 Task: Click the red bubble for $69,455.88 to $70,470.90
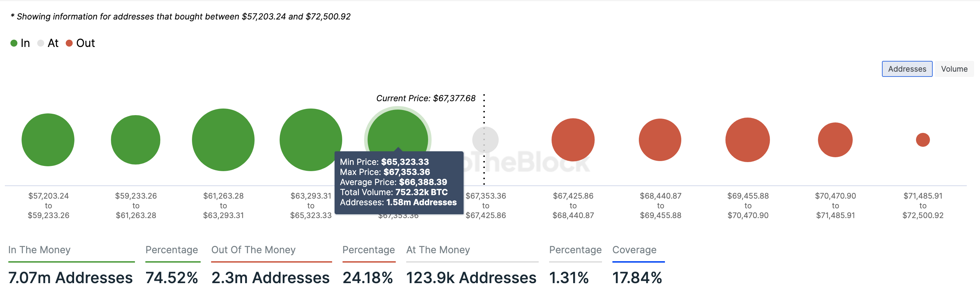point(747,139)
